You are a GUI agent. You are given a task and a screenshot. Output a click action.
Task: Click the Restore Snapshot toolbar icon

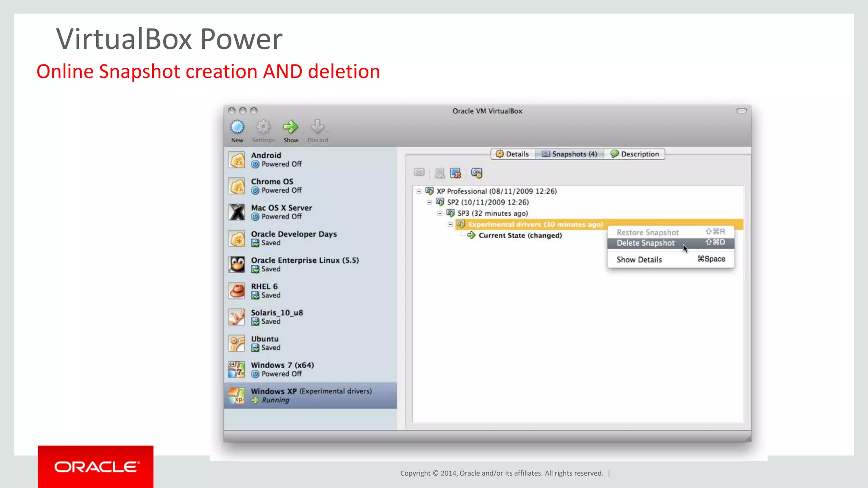point(440,173)
